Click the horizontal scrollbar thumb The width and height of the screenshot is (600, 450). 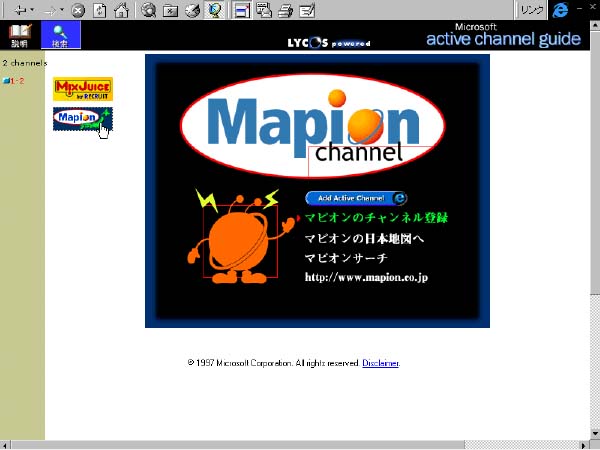tap(237, 445)
